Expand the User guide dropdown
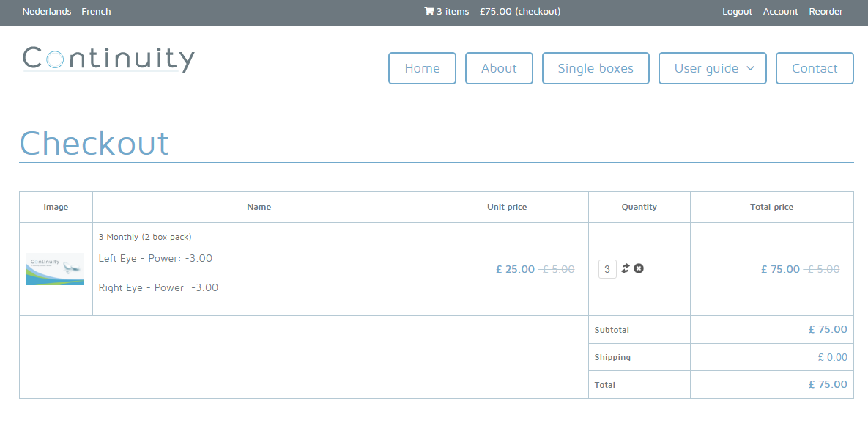 pyautogui.click(x=712, y=68)
